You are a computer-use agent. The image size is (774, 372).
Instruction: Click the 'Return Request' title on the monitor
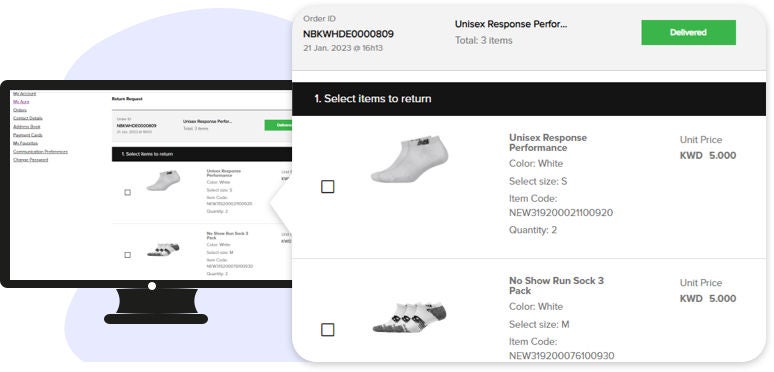point(127,99)
